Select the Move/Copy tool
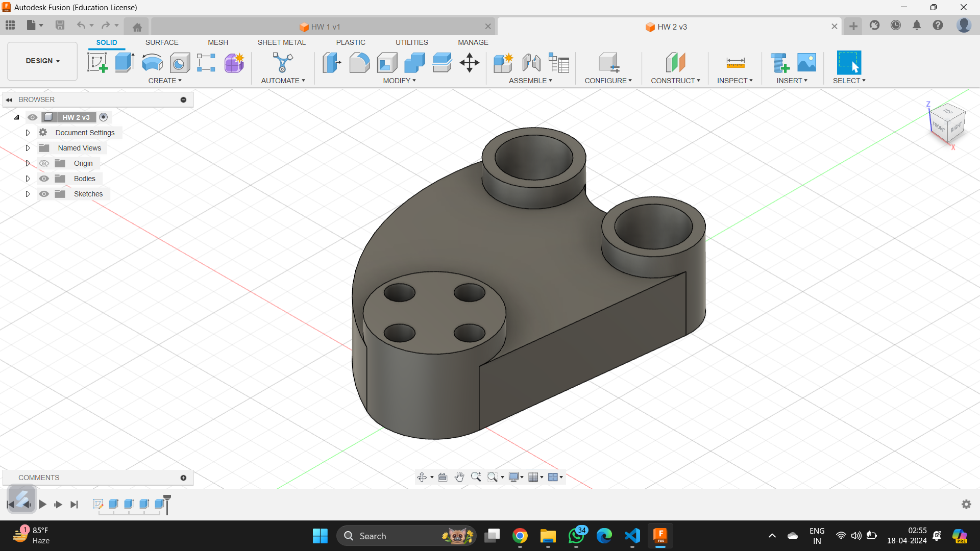This screenshot has height=551, width=980. (470, 63)
